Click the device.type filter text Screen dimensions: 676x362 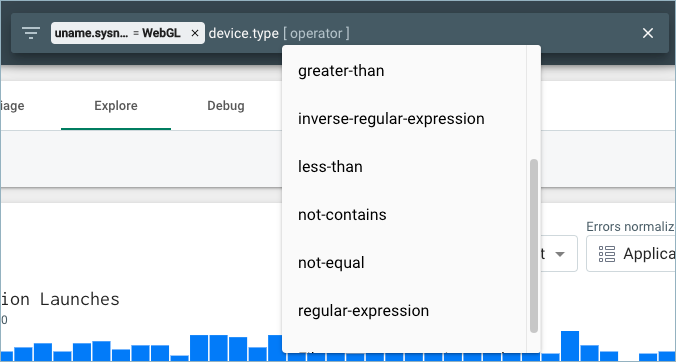point(244,33)
